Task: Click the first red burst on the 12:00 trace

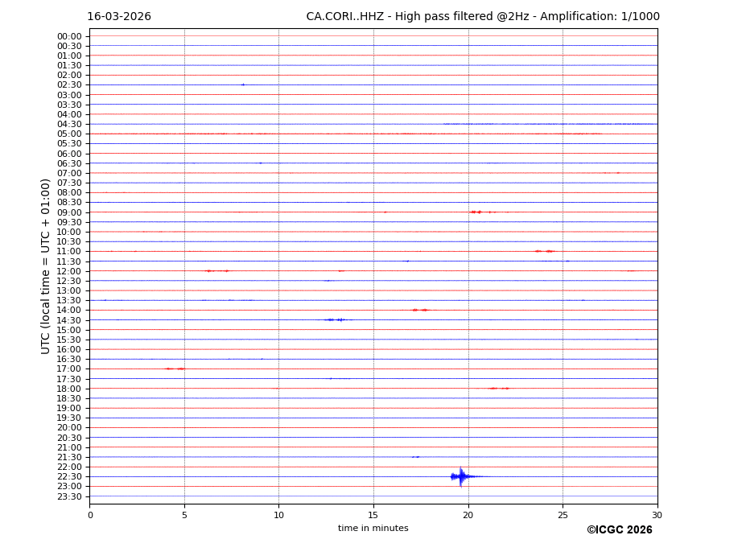Action: (x=216, y=271)
